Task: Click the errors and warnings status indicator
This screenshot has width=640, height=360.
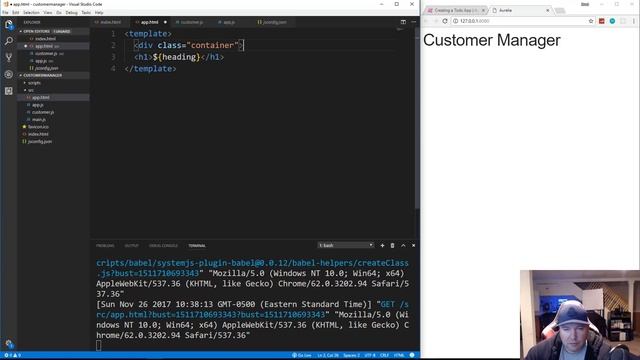Action: pyautogui.click(x=12, y=356)
